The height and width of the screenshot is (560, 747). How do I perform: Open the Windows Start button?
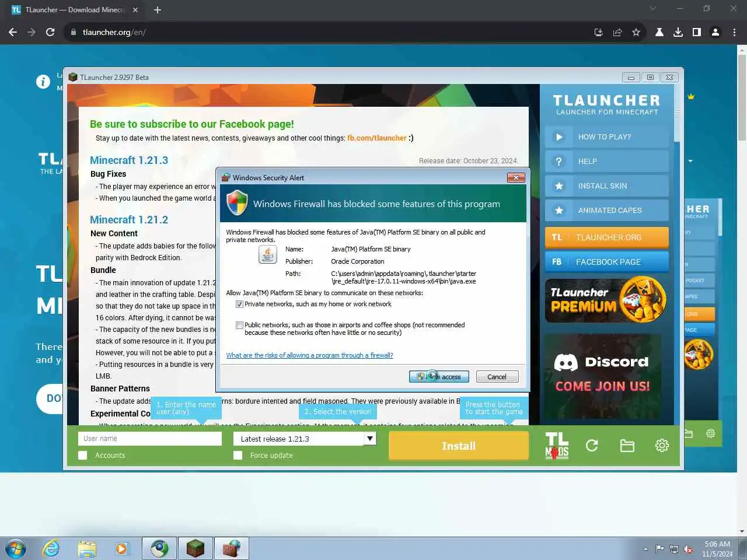pyautogui.click(x=15, y=549)
